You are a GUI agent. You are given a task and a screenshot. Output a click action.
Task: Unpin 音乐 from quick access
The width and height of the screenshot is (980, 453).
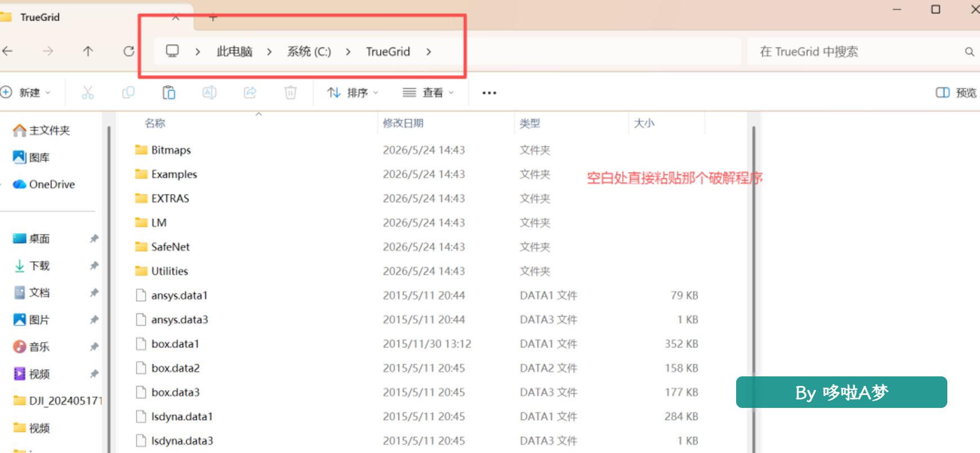coord(94,347)
